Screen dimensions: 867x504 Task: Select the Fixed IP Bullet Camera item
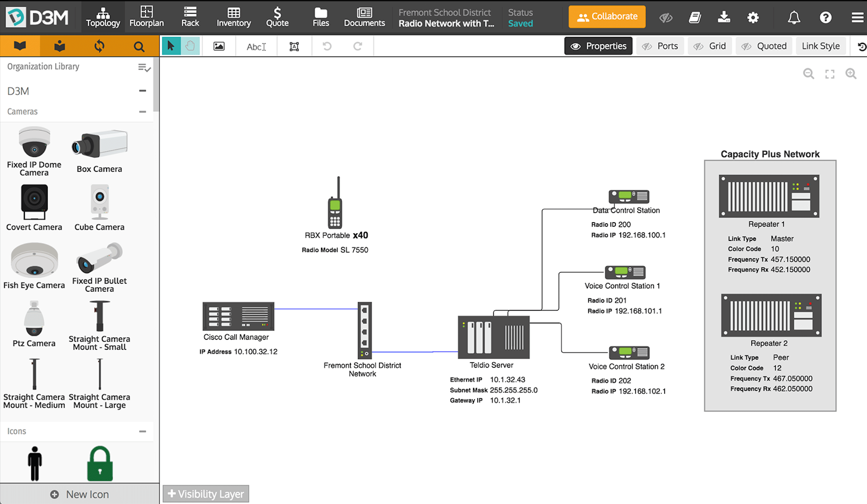[99, 267]
